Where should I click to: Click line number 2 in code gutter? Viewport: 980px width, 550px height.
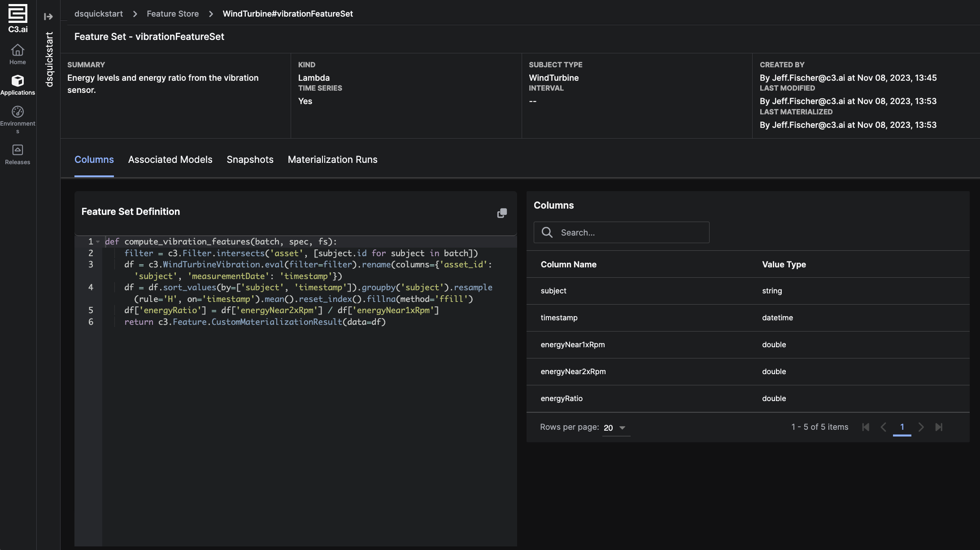(x=91, y=253)
